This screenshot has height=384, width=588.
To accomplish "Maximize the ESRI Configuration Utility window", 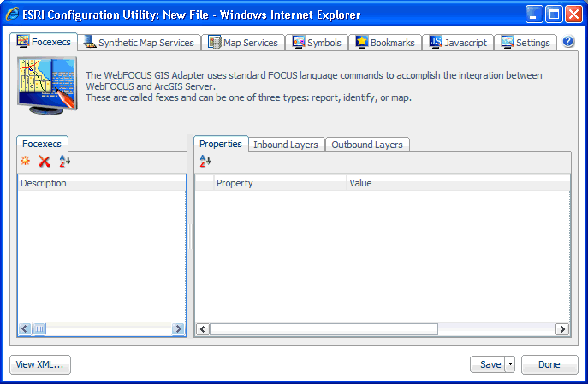I will [554, 15].
